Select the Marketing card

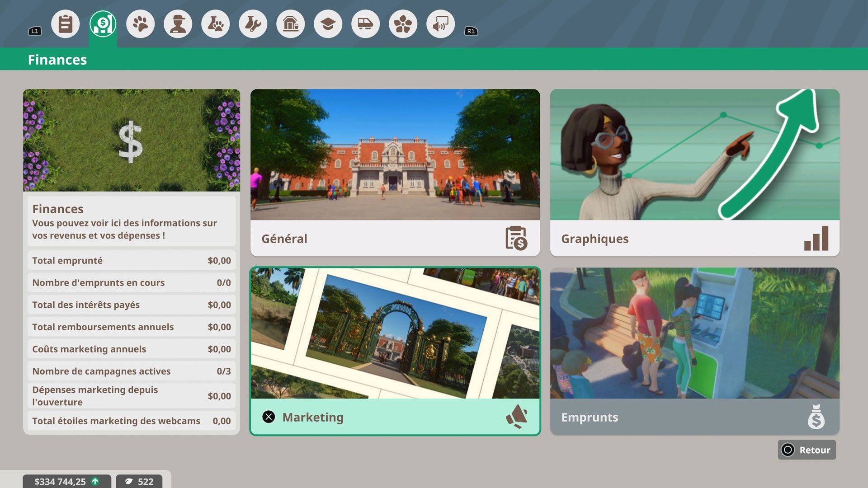395,351
